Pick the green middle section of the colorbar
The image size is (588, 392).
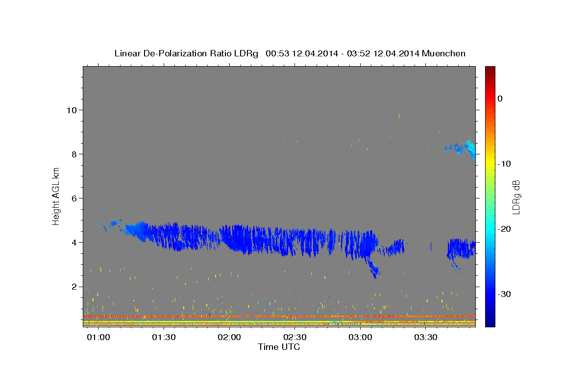click(x=490, y=196)
